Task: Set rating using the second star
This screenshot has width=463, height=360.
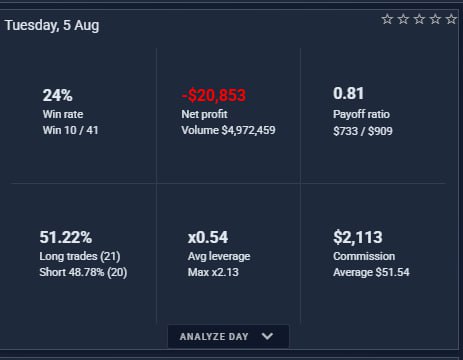Action: click(x=403, y=19)
